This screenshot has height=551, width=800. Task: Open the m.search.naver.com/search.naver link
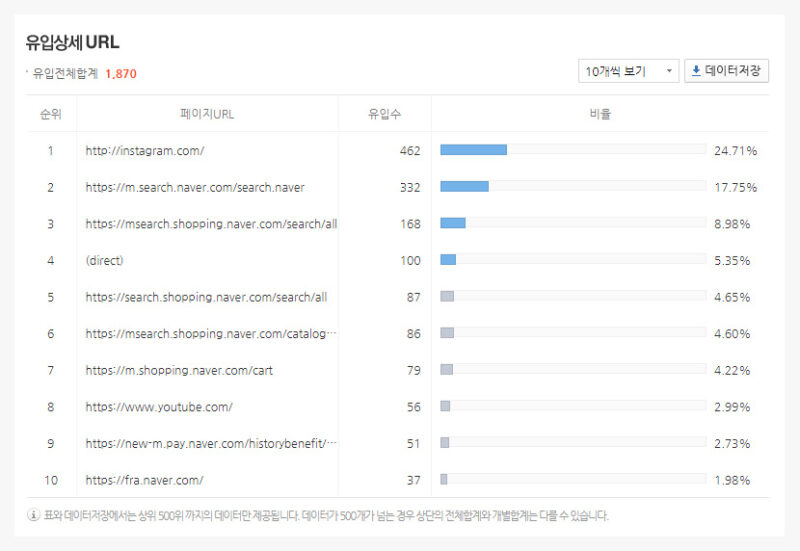[195, 187]
